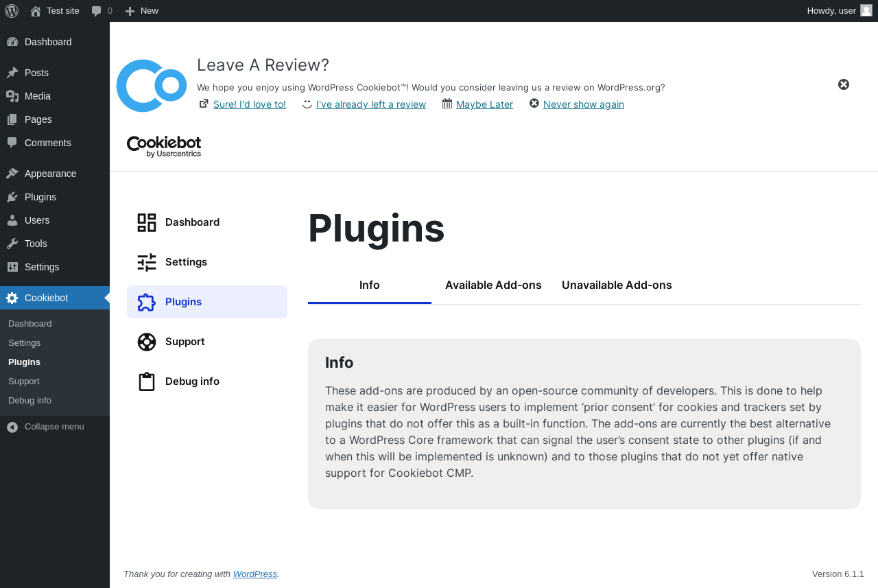Open the Test site menu

click(55, 11)
